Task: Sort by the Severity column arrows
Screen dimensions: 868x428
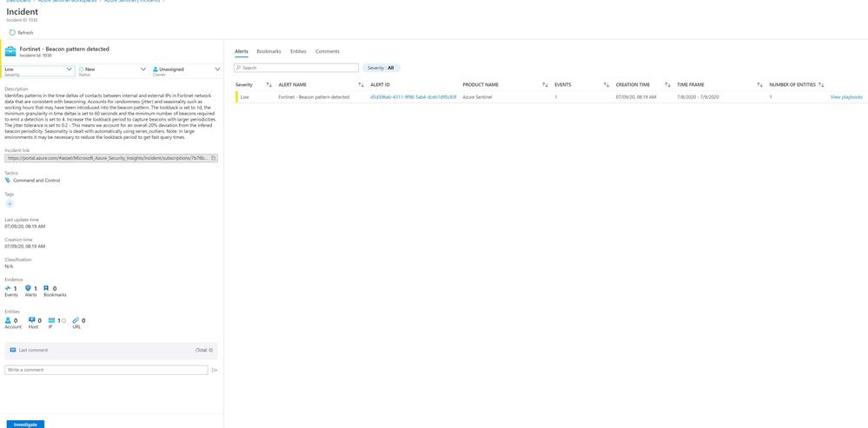Action: coord(269,84)
